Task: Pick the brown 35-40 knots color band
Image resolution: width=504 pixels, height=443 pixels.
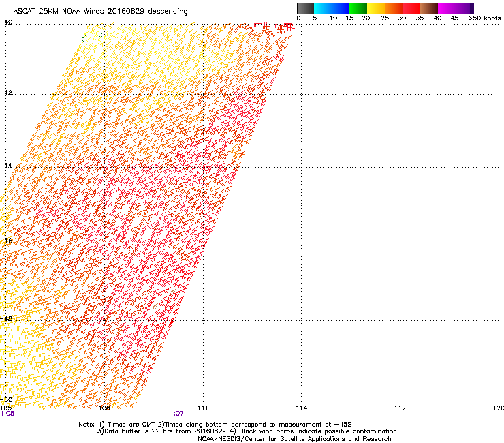Action: point(429,8)
